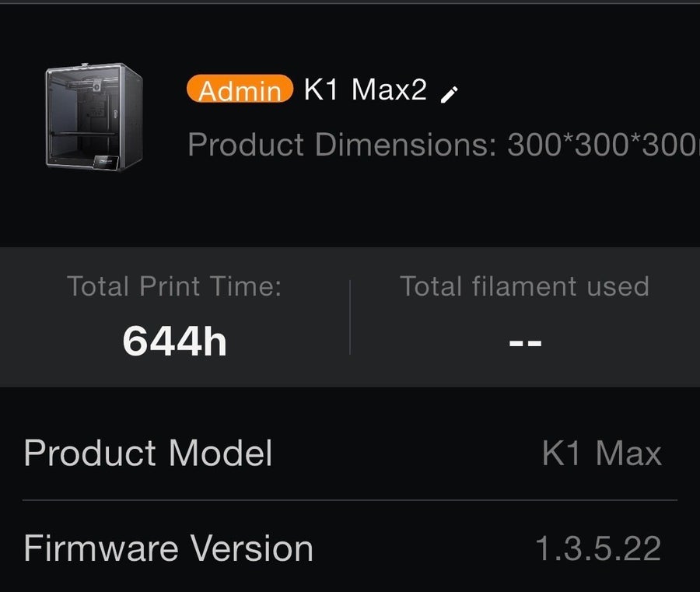Click the Total filament used label
700x592 pixels.
(524, 285)
